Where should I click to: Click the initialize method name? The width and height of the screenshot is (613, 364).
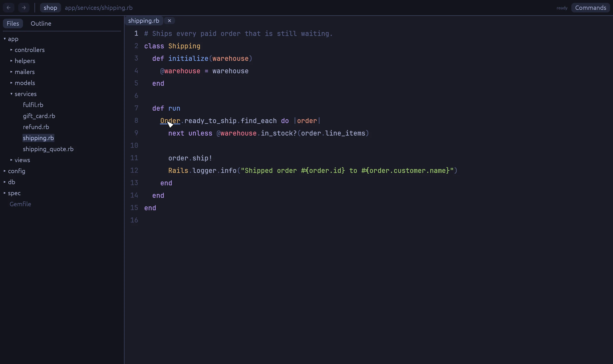[188, 58]
